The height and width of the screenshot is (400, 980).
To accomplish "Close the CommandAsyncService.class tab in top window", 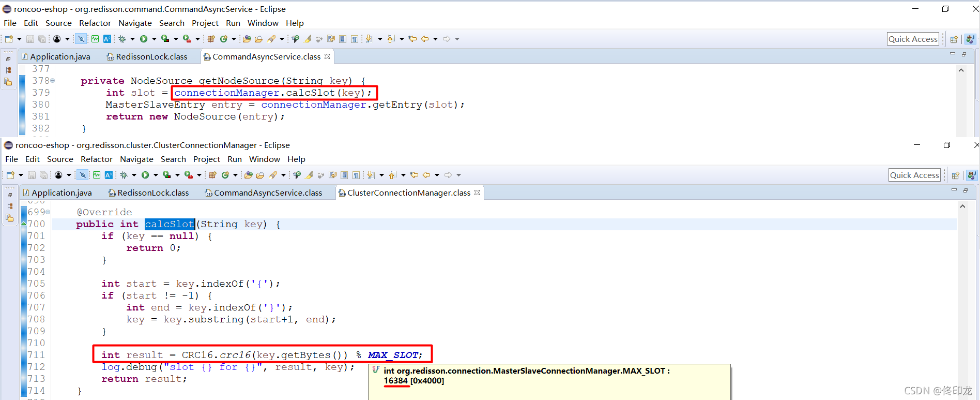I will (x=327, y=56).
